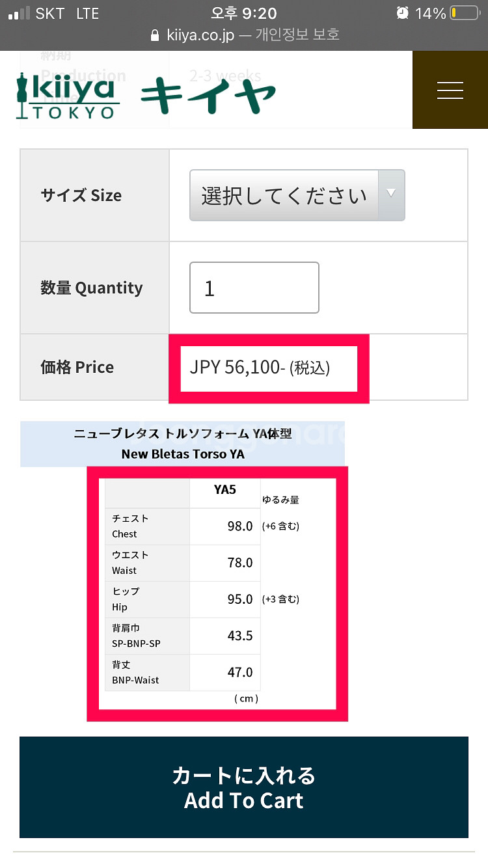Click the gray dropdown arrow beside 選択してください
The height and width of the screenshot is (868, 488).
tap(391, 195)
